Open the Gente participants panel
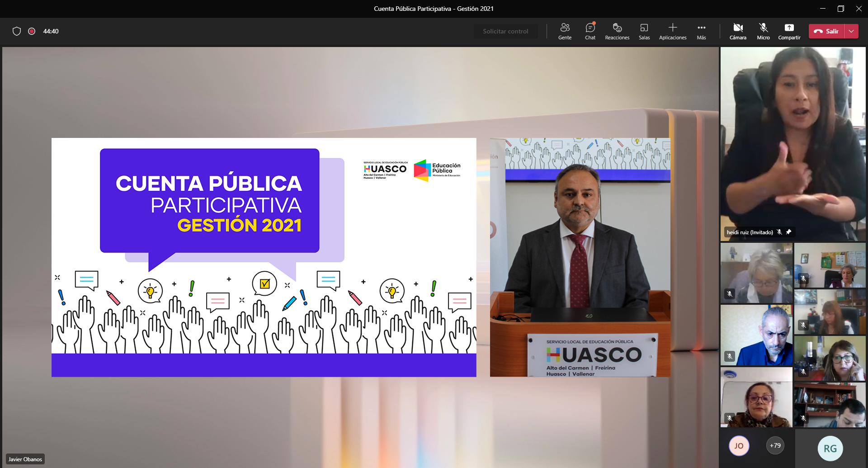Screen dimensions: 868x468 (x=565, y=31)
